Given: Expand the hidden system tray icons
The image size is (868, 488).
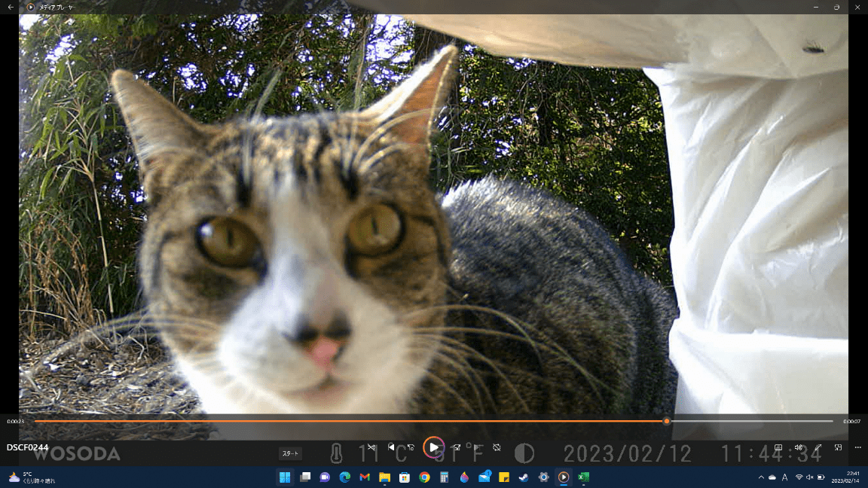Looking at the screenshot, I should [761, 477].
